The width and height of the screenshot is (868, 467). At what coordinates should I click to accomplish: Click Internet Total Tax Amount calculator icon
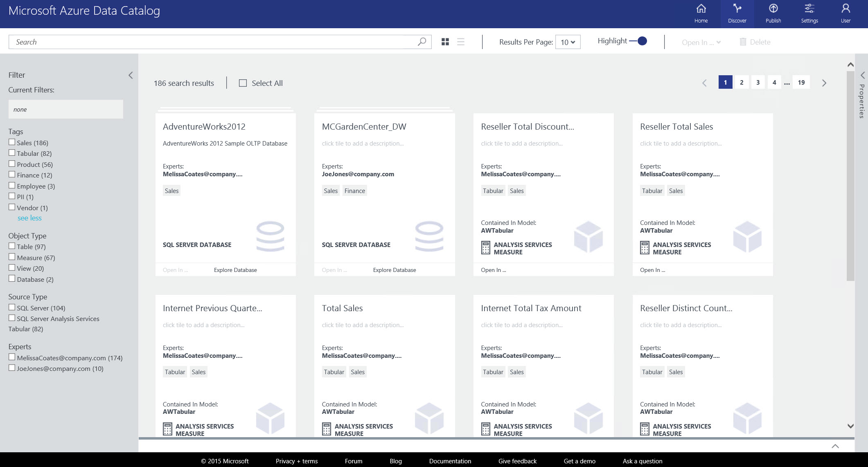pos(485,429)
